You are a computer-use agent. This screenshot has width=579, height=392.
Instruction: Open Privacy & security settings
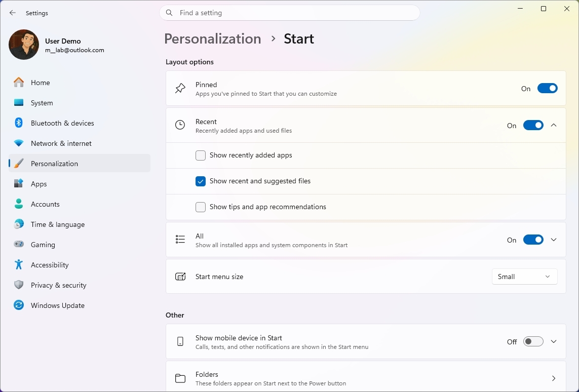point(80,285)
